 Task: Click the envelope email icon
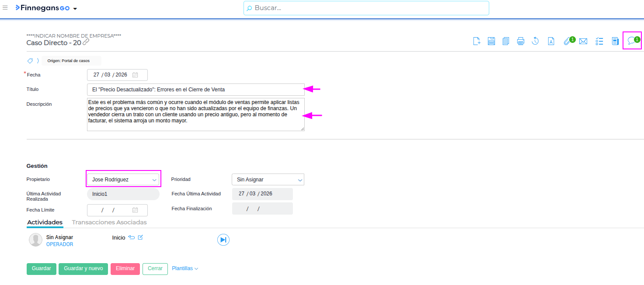coord(583,42)
